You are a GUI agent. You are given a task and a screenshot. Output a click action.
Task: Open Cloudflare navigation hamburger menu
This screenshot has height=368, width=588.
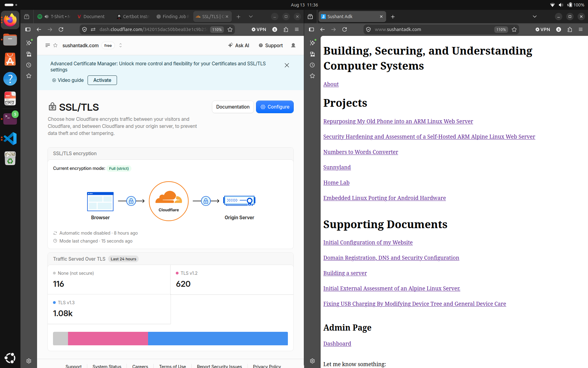(x=47, y=45)
